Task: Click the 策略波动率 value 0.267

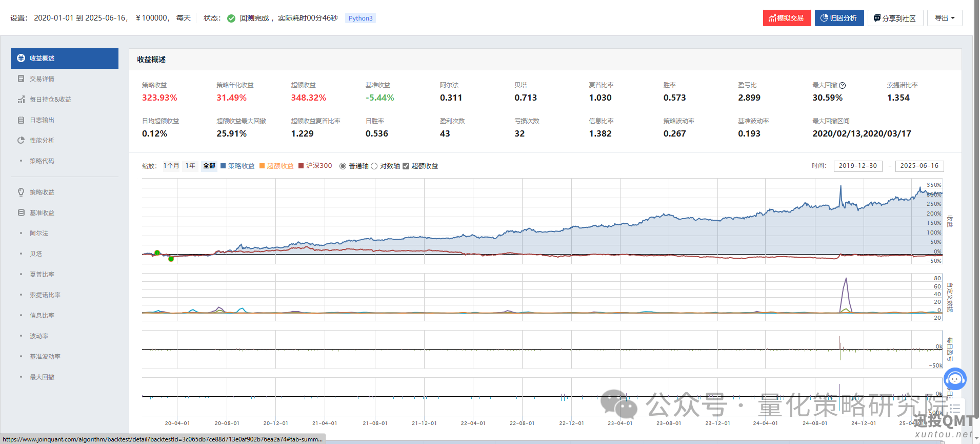Action: click(674, 133)
